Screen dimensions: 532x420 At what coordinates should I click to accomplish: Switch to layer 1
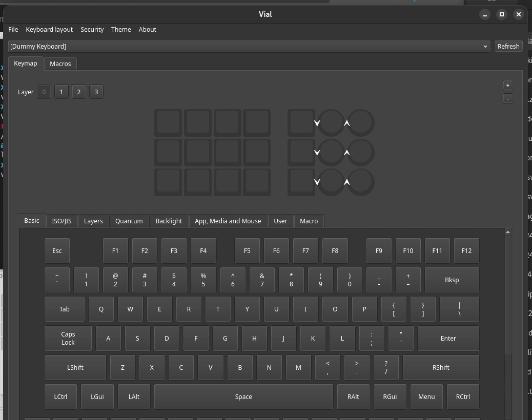coord(62,92)
